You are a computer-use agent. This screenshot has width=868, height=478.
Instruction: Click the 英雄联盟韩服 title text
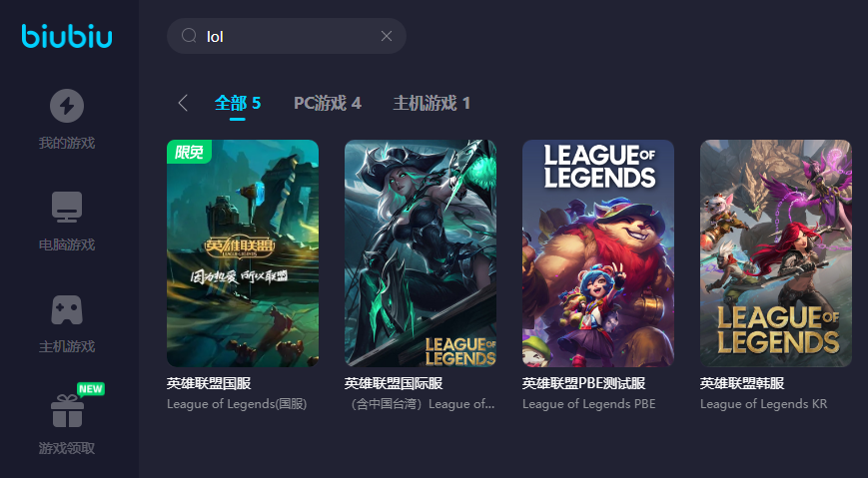tap(742, 383)
